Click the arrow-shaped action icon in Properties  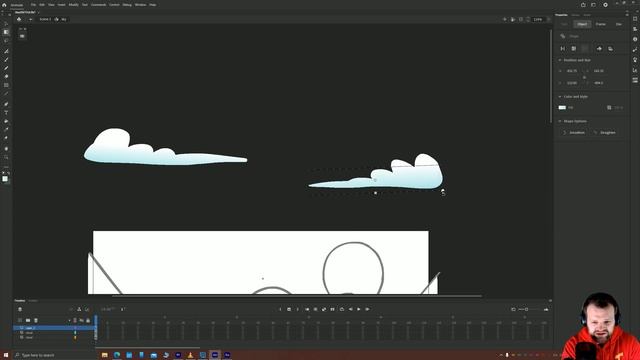pos(599,49)
